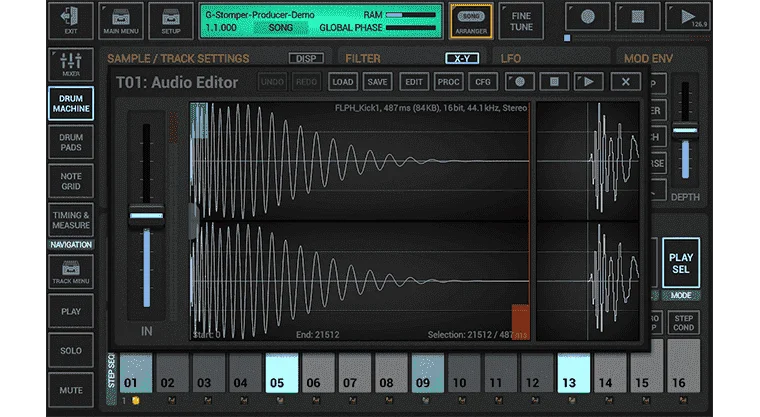Toggle step 14 in the sequencer
The height and width of the screenshot is (417, 760).
610,372
